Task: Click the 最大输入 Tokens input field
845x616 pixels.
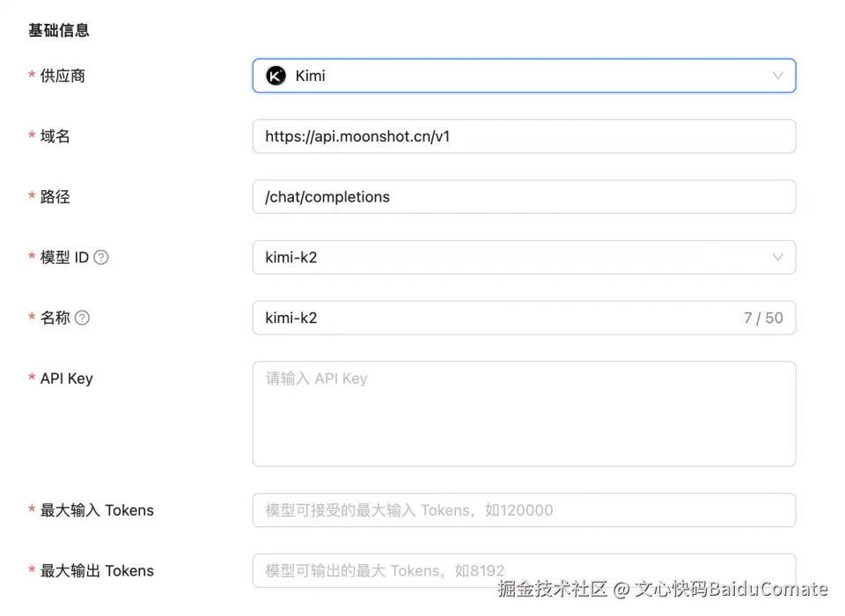Action: (x=524, y=510)
